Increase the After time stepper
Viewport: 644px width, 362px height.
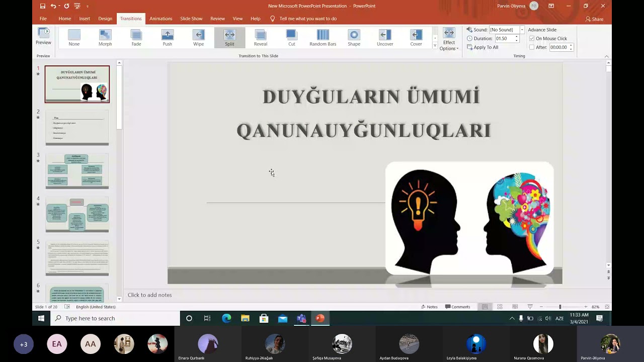pyautogui.click(x=571, y=46)
